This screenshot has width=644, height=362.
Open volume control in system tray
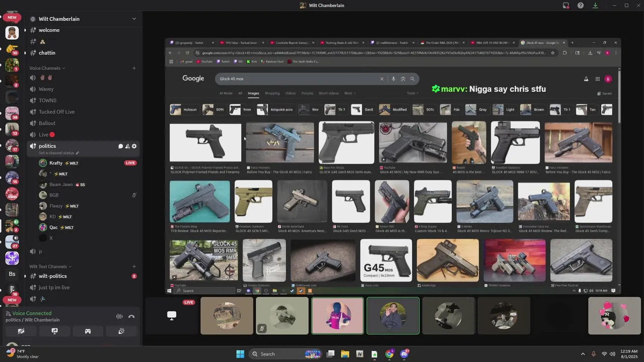pos(612,354)
